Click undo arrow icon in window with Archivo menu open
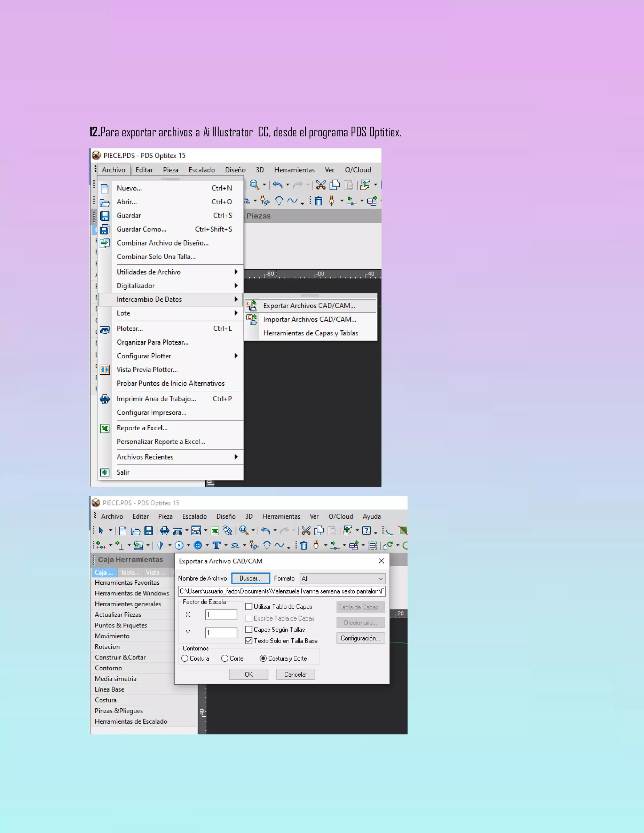644x833 pixels. click(x=278, y=185)
